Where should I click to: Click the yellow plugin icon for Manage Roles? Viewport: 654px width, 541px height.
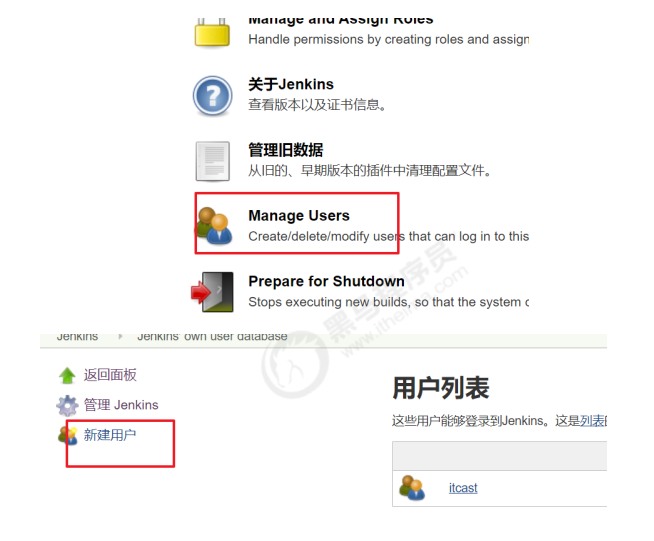coord(212,33)
